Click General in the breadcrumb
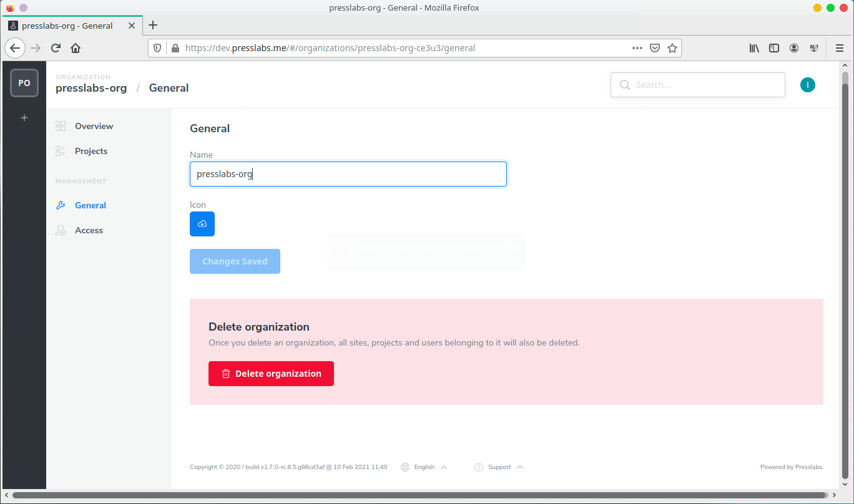Viewport: 854px width, 504px height. 169,88
